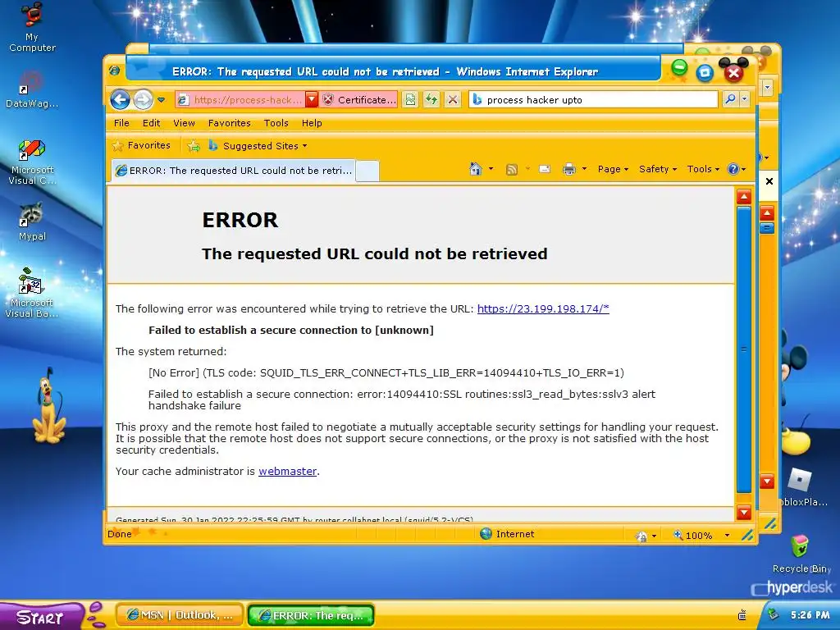This screenshot has width=840, height=630.
Task: Run search with the magnifier icon
Action: pos(730,99)
